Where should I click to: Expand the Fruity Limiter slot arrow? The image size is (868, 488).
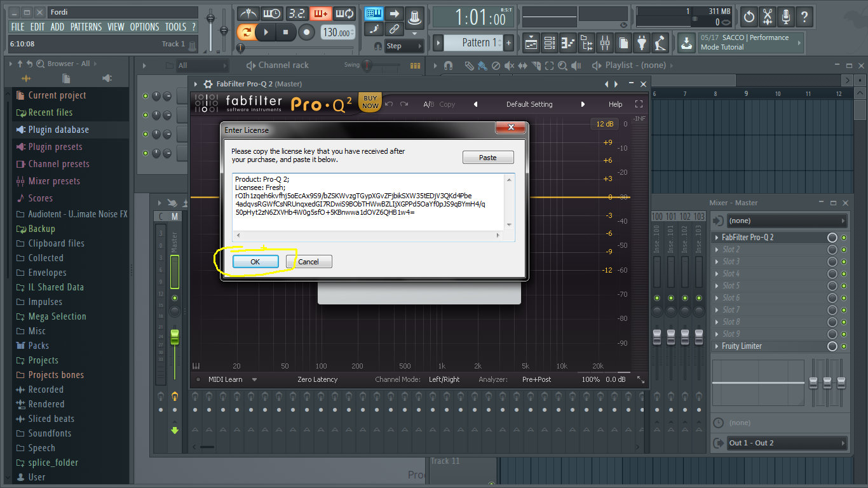click(x=716, y=346)
